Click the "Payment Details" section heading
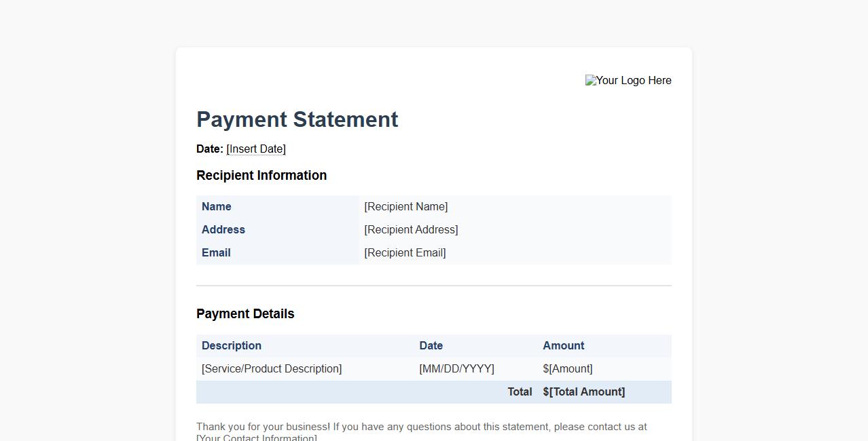This screenshot has height=441, width=868. click(x=245, y=313)
